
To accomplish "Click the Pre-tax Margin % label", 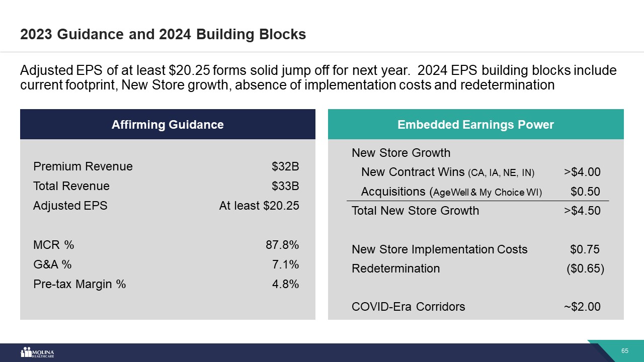I will click(x=79, y=284).
